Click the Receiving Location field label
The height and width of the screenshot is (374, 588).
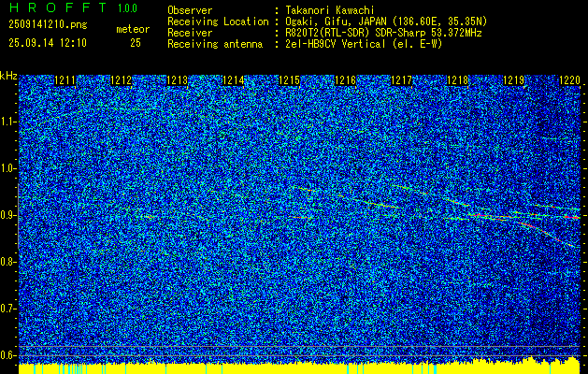pyautogui.click(x=218, y=22)
